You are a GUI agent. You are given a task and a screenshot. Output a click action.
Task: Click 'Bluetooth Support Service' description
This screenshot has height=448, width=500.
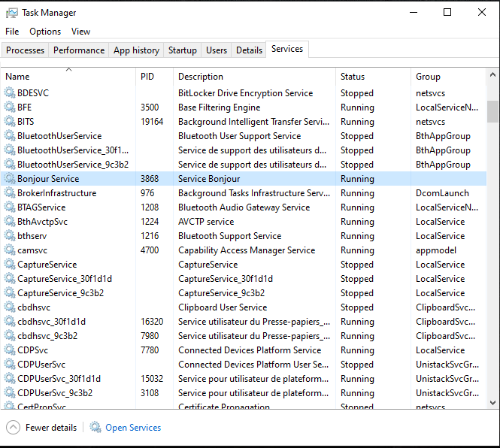[x=229, y=235]
